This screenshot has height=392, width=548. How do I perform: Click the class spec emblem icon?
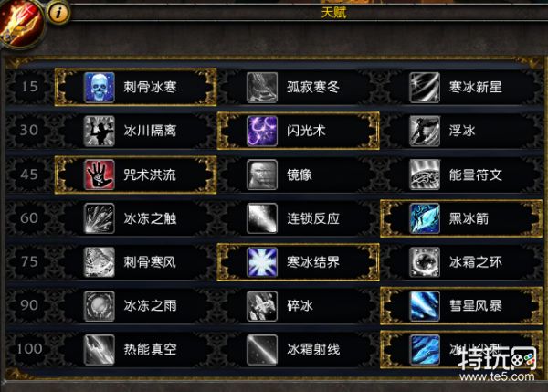[21, 23]
